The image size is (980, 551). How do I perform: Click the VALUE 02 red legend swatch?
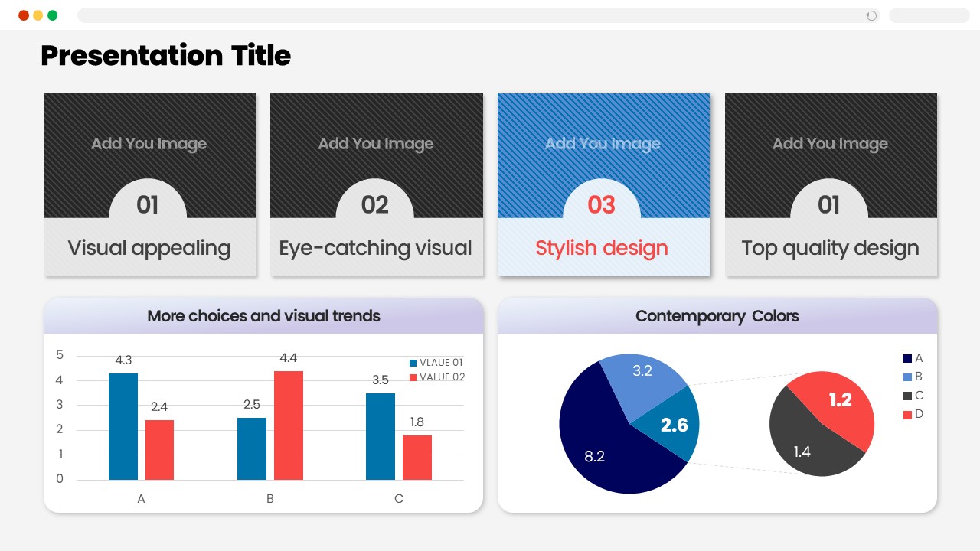[413, 377]
